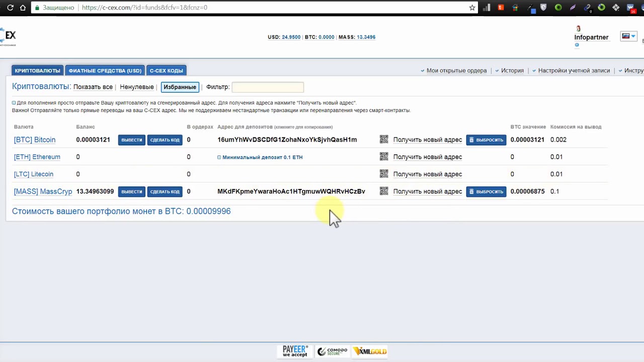This screenshot has width=644, height=362.
Task: Click 'Сделать код' button for Bitcoin
Action: pyautogui.click(x=165, y=140)
